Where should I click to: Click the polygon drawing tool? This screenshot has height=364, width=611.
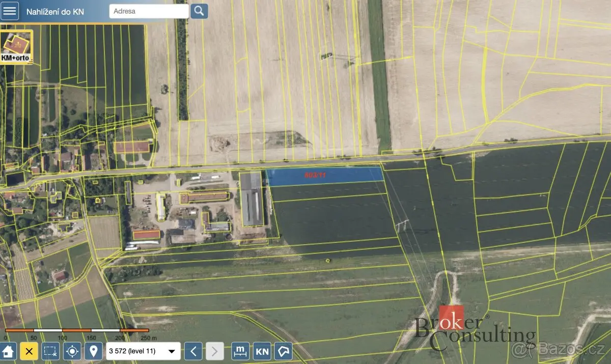coord(284,351)
